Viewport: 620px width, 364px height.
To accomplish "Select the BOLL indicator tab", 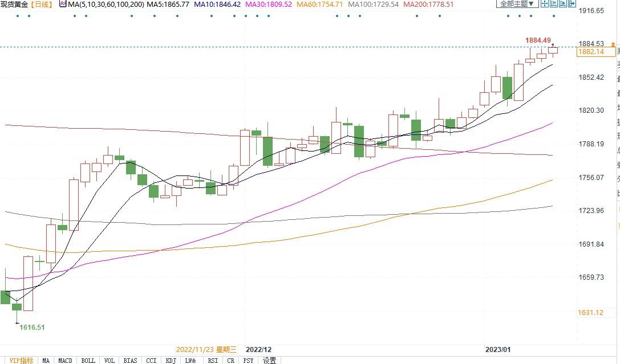I will click(x=88, y=360).
